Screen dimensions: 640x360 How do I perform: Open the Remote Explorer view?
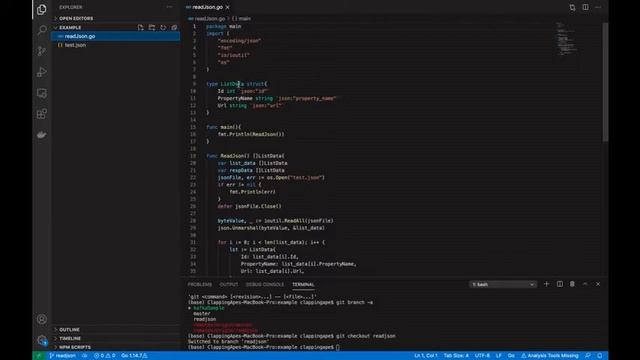[42, 93]
